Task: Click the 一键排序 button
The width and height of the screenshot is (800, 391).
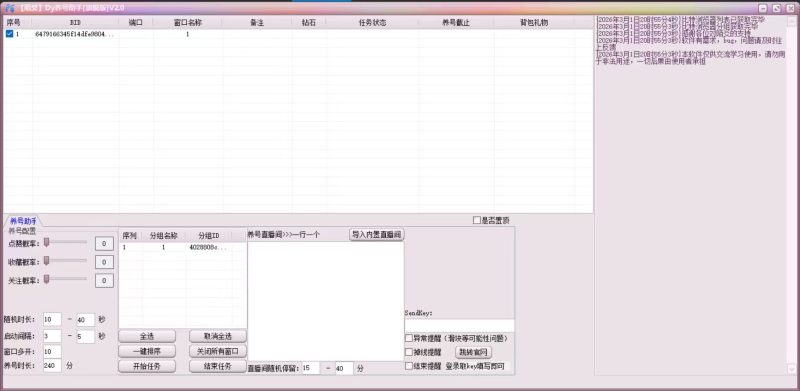Action: point(147,352)
